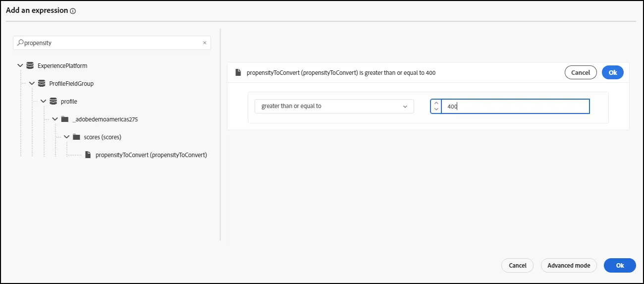The image size is (644, 284).
Task: Click the value field containing 400
Action: click(515, 107)
